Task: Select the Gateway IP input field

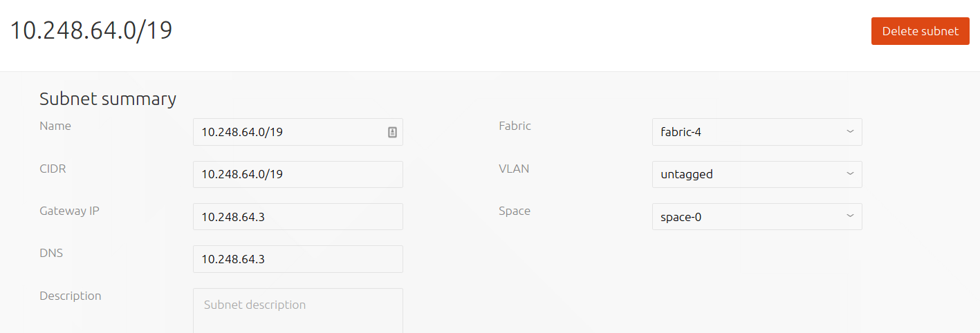Action: point(298,217)
